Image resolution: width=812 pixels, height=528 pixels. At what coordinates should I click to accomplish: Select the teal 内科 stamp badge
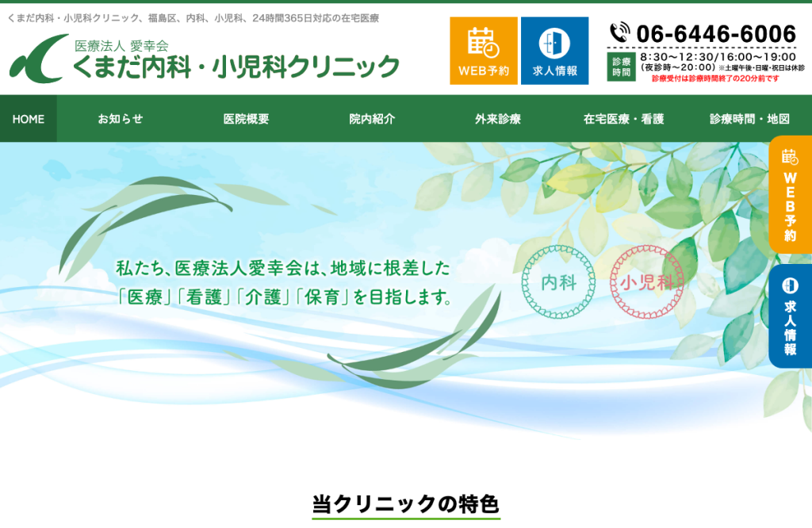[x=559, y=282]
